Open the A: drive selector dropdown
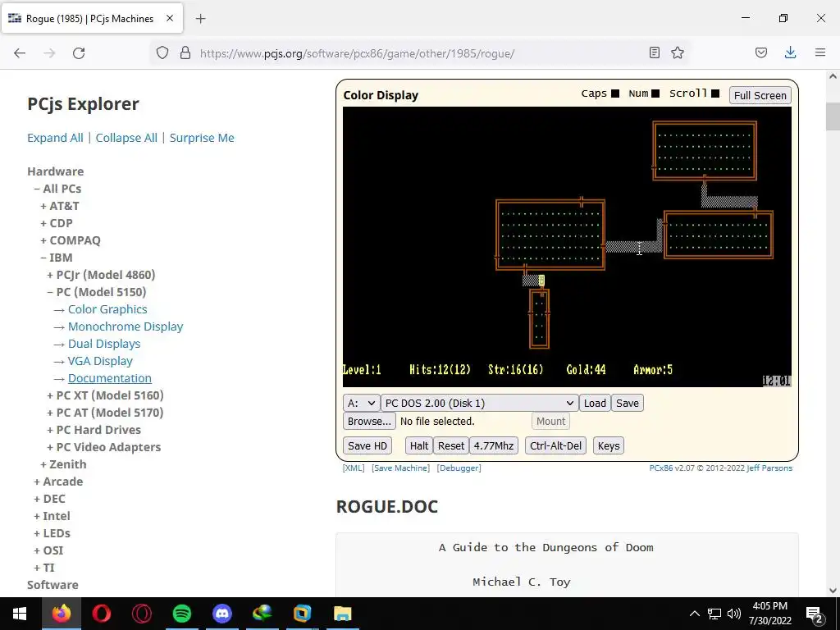The image size is (840, 630). tap(362, 403)
